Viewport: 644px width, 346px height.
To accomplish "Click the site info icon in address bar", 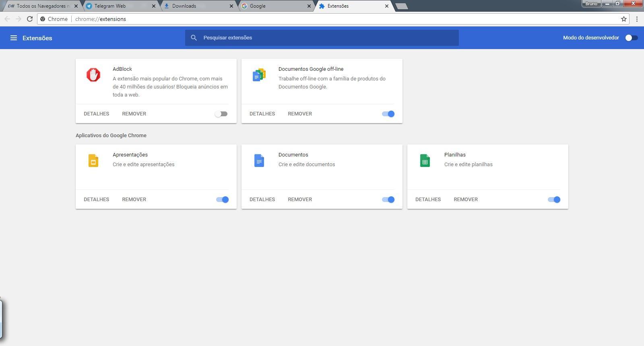I will (43, 19).
